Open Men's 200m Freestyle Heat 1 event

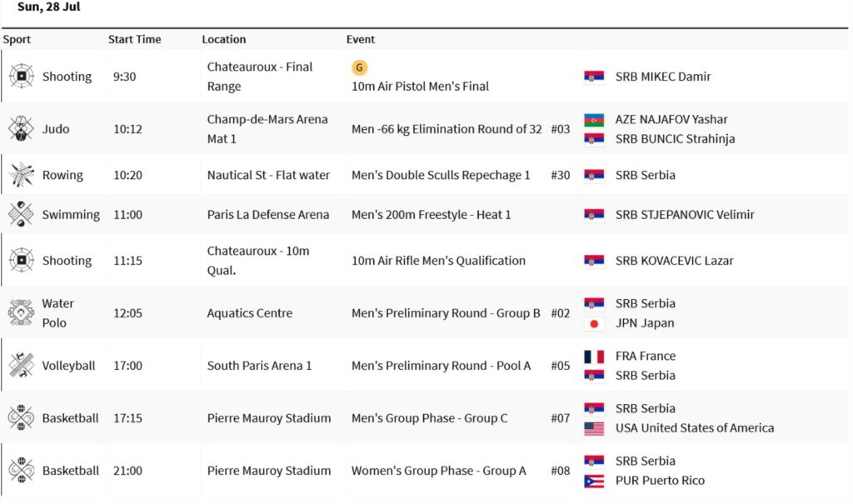coord(431,214)
